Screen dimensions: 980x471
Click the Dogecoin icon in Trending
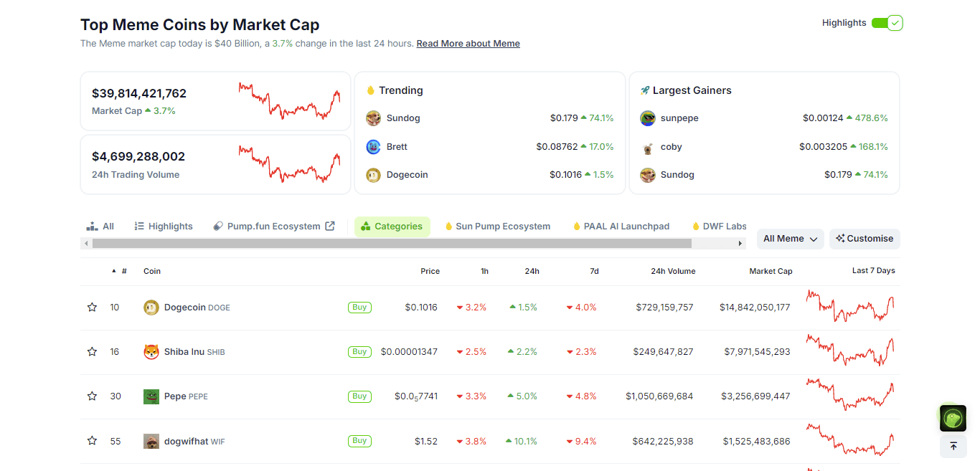[x=373, y=175]
